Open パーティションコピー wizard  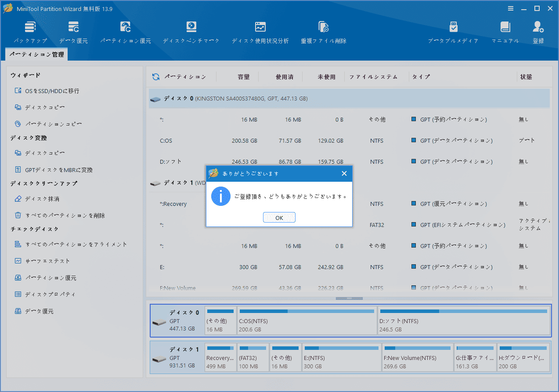click(48, 124)
